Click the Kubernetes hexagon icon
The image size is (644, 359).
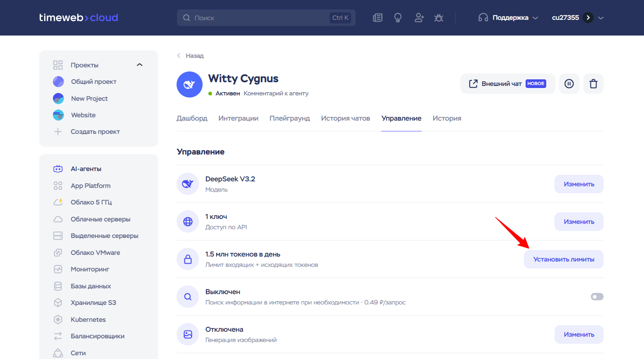(x=58, y=319)
